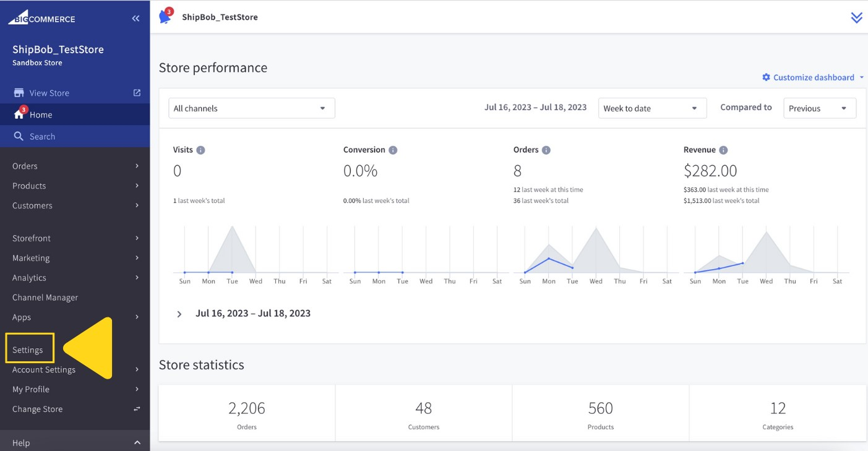Click the Home icon in the sidebar
This screenshot has width=868, height=451.
pyautogui.click(x=19, y=114)
